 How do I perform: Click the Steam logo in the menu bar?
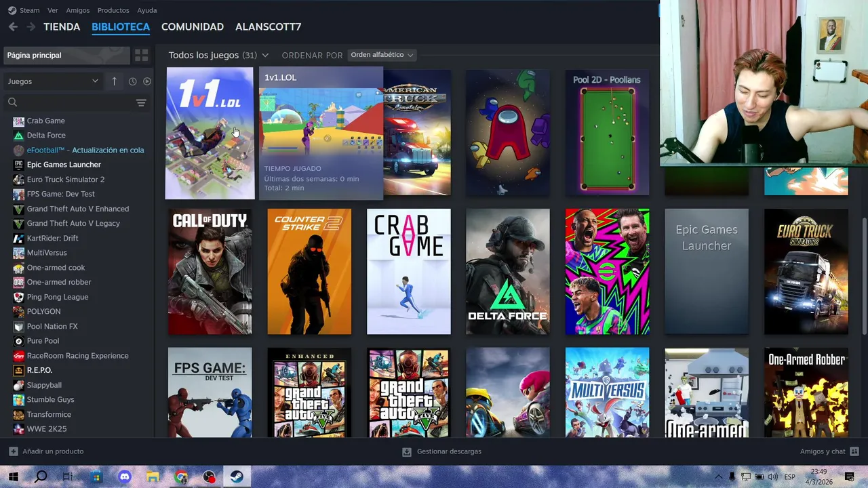click(12, 10)
